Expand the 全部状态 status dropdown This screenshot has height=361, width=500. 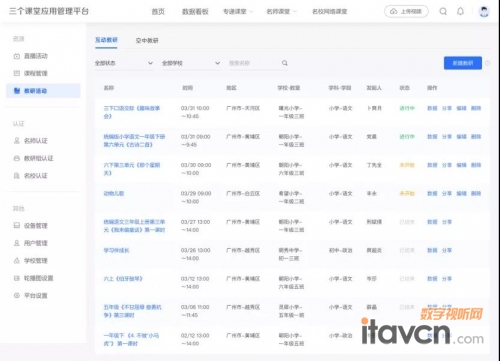(124, 63)
